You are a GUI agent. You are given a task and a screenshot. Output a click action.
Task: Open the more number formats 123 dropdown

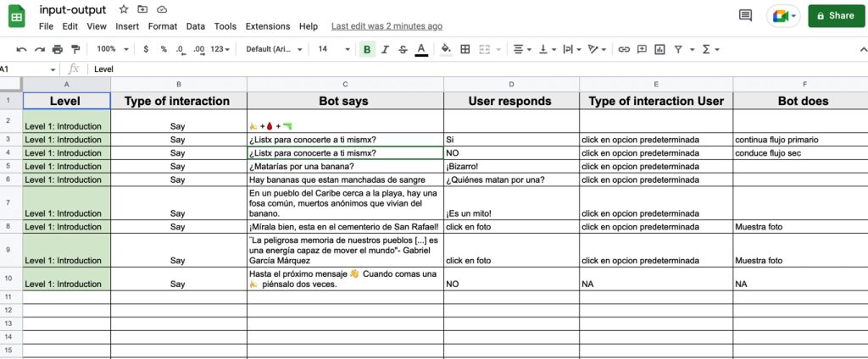220,49
